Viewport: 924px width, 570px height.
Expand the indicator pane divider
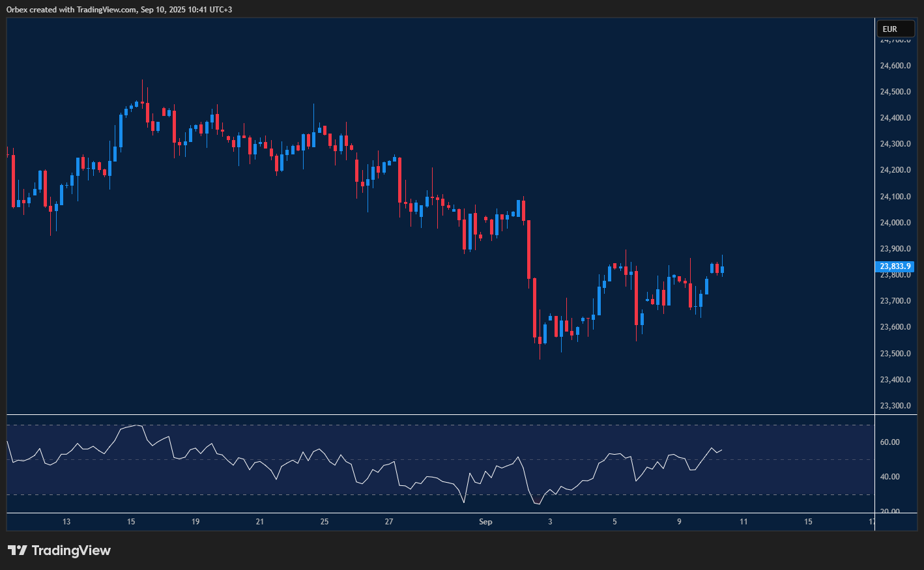[437, 413]
